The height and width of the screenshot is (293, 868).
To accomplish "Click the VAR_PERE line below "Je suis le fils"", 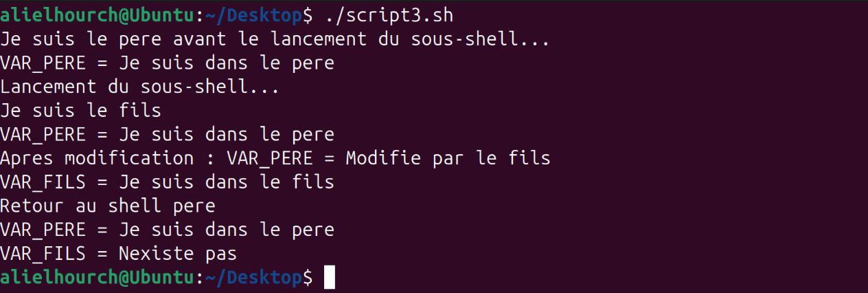I will click(x=167, y=134).
